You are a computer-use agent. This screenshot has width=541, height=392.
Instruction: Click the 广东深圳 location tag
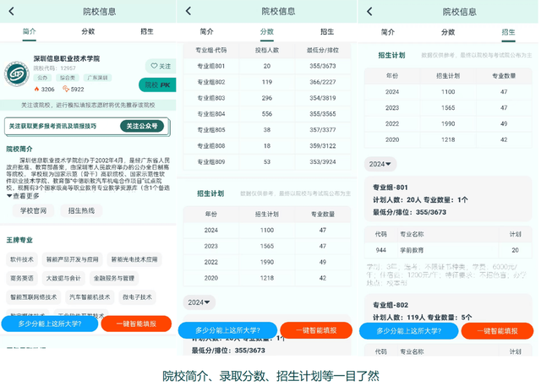click(x=98, y=78)
